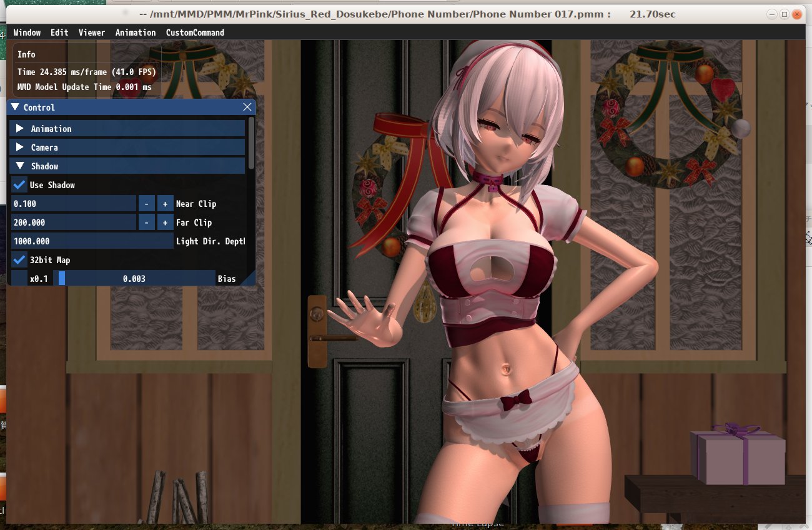Maximize the viewer window
Viewport: 812px width, 530px height.
click(x=785, y=14)
